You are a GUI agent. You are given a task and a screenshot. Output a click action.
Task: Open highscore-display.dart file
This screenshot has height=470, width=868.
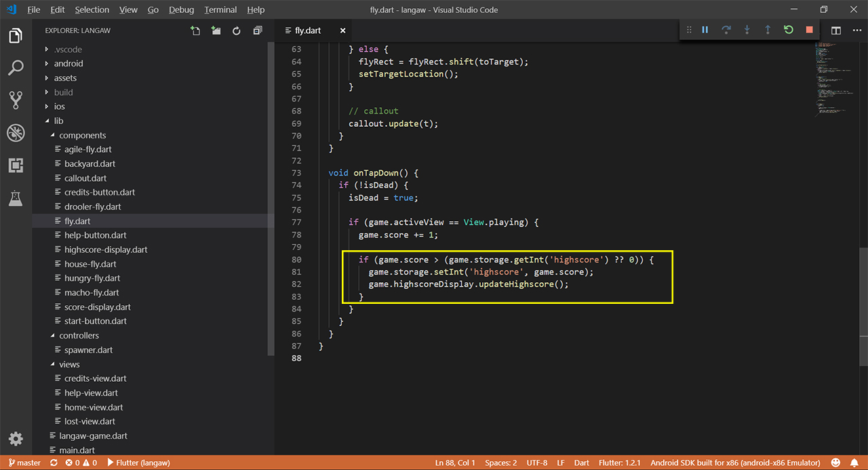click(x=105, y=250)
